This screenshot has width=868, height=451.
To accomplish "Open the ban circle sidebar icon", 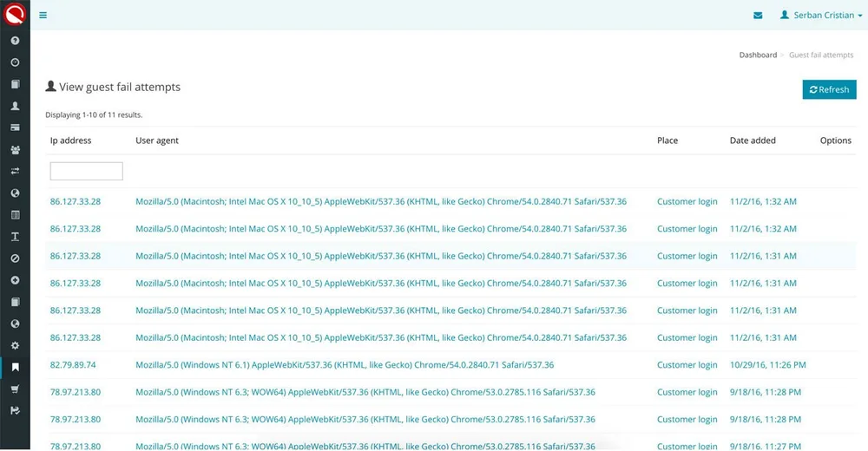I will (x=15, y=258).
